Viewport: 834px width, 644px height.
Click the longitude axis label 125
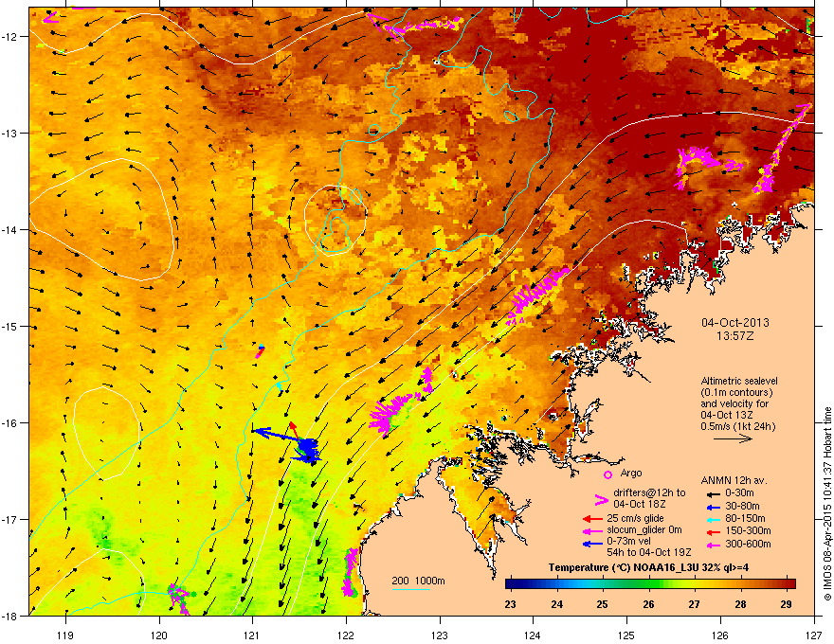coord(626,635)
